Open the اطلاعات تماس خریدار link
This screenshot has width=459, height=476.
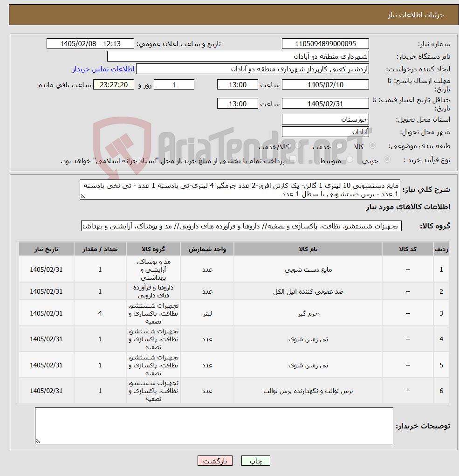[x=103, y=69]
